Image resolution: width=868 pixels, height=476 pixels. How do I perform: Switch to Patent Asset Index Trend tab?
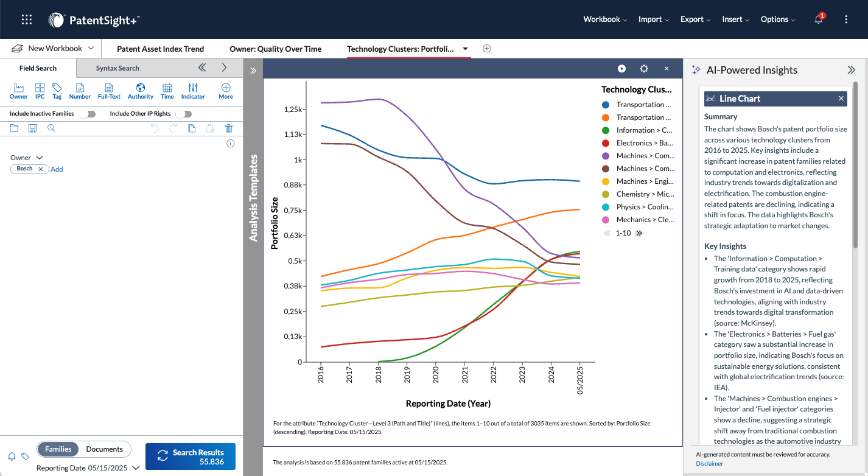[161, 49]
